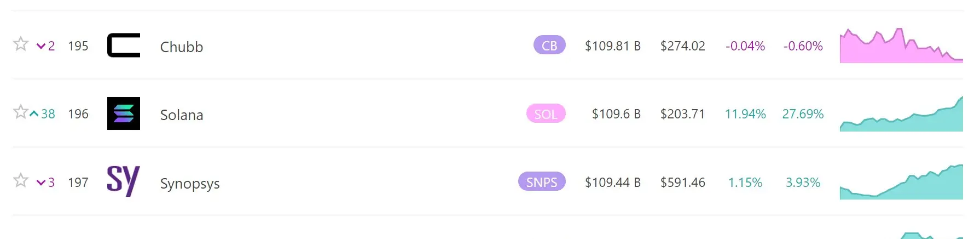Open the Chubb company page link

tap(182, 47)
